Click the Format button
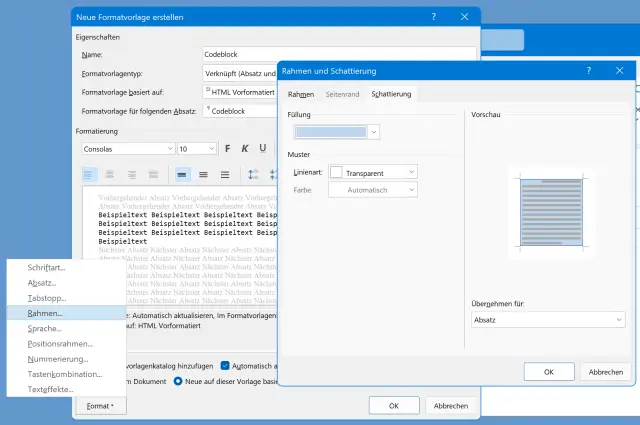Screen dimensions: 640x425 click(x=100, y=406)
